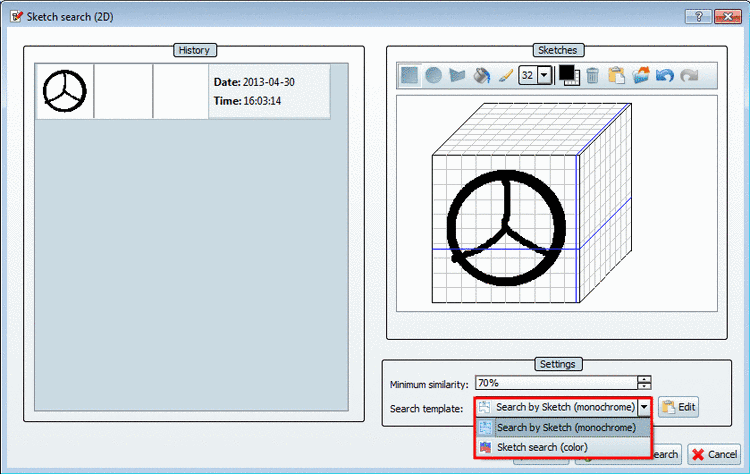Increase minimum similarity with up arrow
750x474 pixels.
[644, 379]
